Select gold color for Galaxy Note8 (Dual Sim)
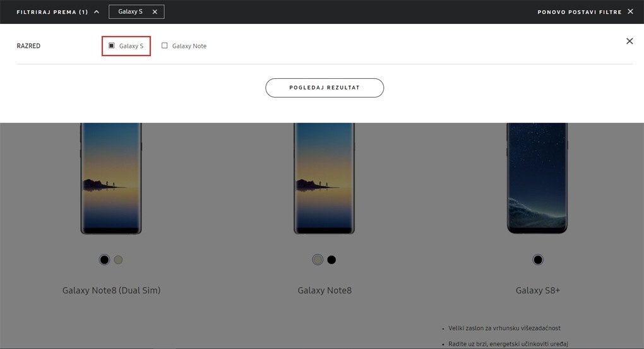Image resolution: width=644 pixels, height=349 pixels. (x=118, y=260)
